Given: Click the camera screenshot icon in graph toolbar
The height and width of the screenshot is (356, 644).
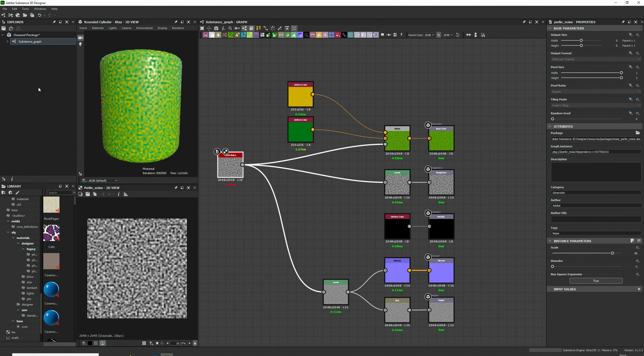Looking at the screenshot, I should point(216,28).
